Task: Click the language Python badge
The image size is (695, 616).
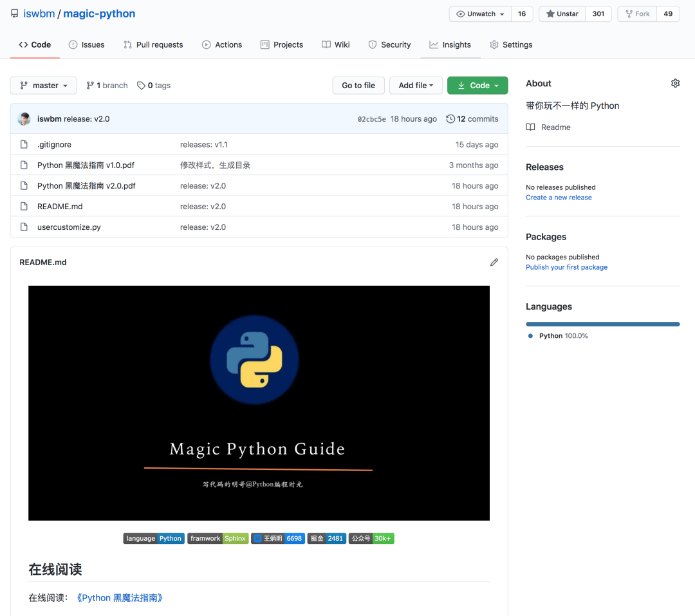Action: (154, 538)
